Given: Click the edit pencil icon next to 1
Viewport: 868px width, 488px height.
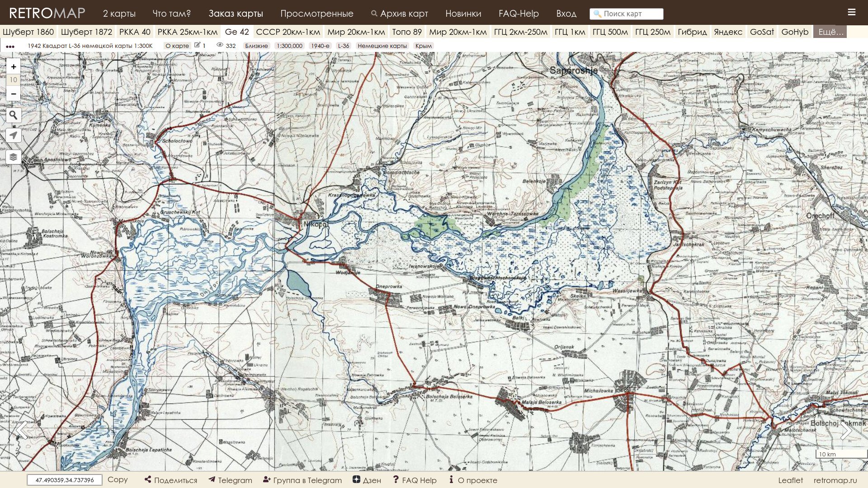Looking at the screenshot, I should coord(197,45).
